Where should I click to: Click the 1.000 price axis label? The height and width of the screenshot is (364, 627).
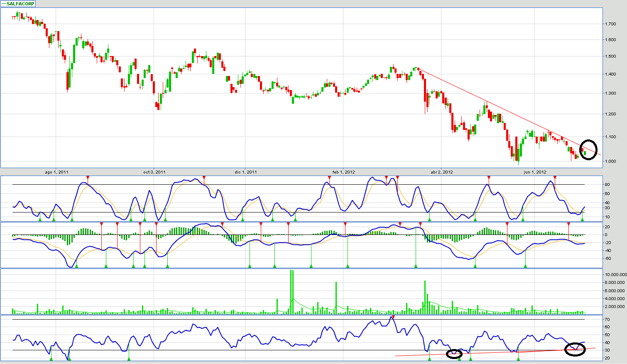610,161
